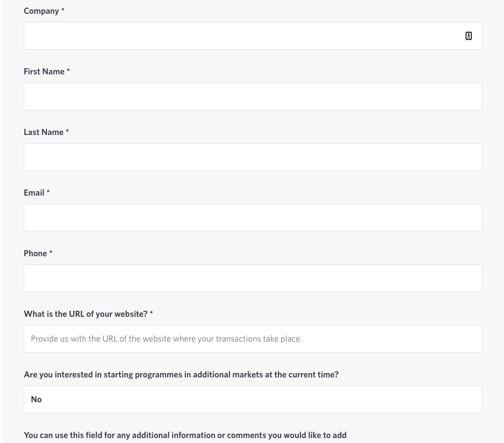
Task: Click the required asterisk next to Company
Action: point(63,10)
